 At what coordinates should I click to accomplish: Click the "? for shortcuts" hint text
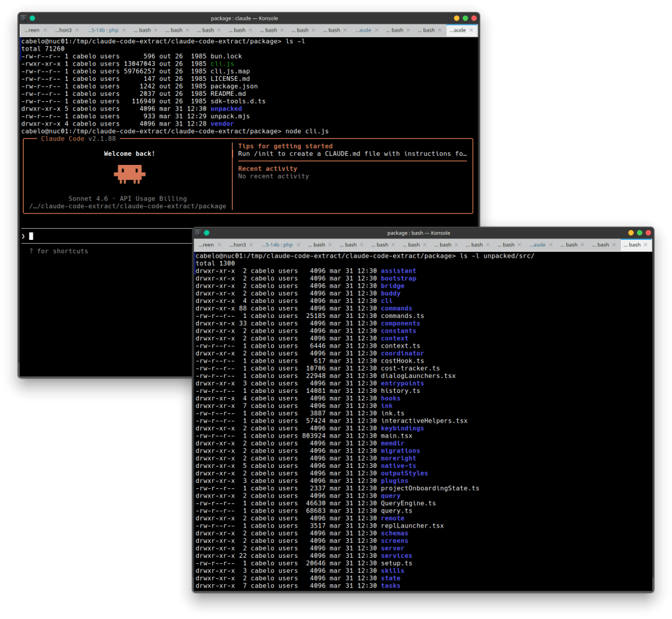(x=58, y=251)
